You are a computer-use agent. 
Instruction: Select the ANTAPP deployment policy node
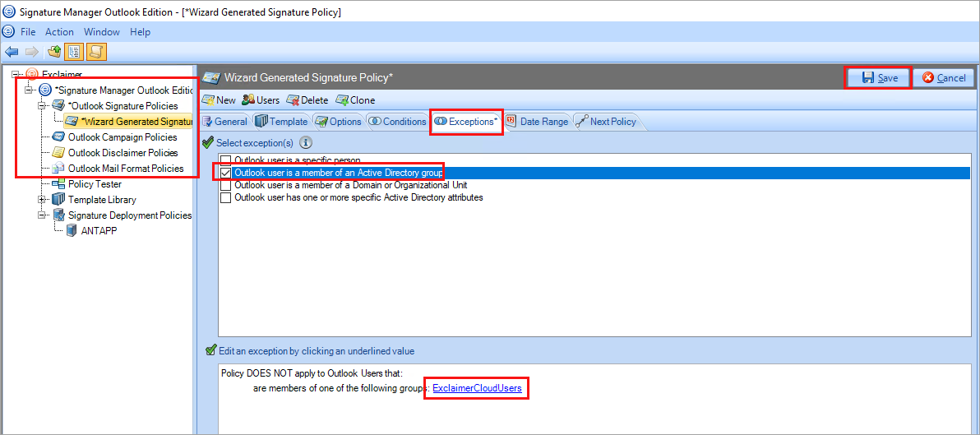pyautogui.click(x=99, y=230)
